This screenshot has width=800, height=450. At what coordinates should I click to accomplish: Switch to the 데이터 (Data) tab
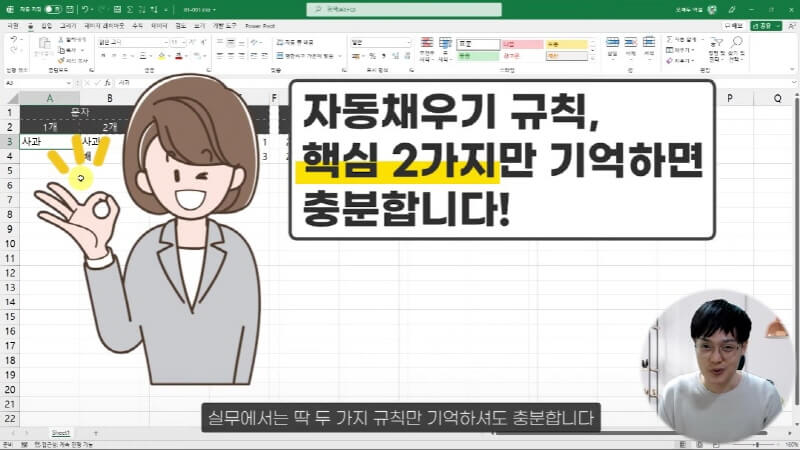[x=159, y=26]
